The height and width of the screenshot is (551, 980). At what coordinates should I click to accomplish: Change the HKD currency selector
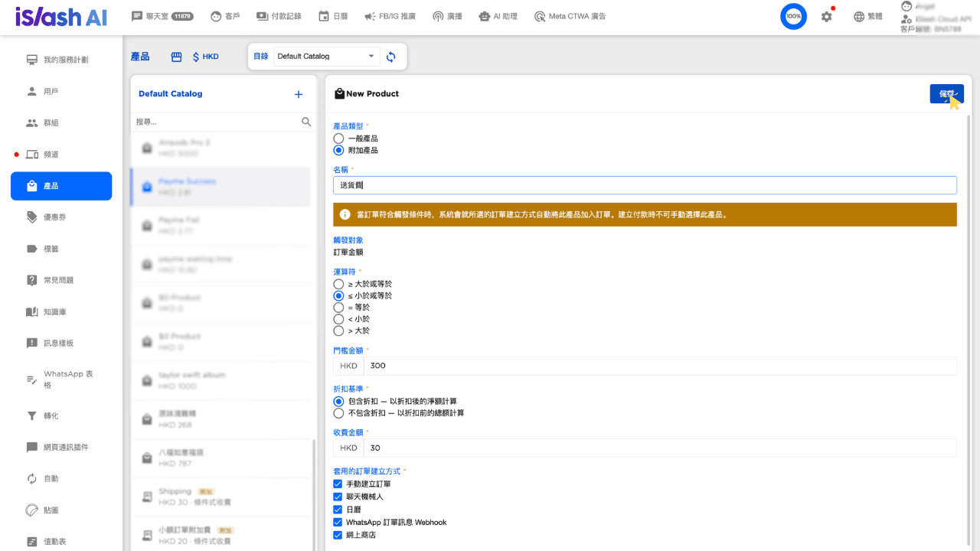[205, 57]
